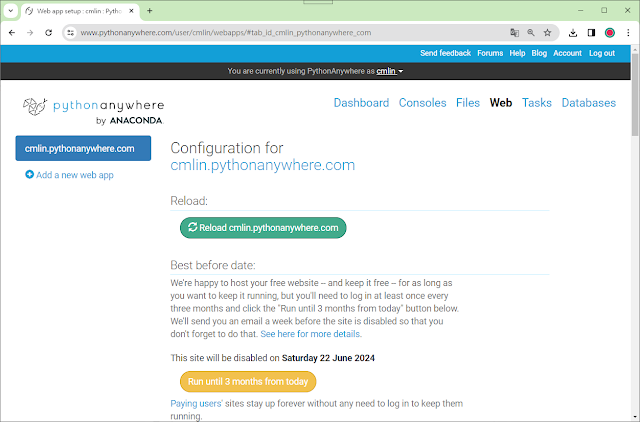The height and width of the screenshot is (422, 640).
Task: Click the browser forward arrow
Action: tap(30, 33)
